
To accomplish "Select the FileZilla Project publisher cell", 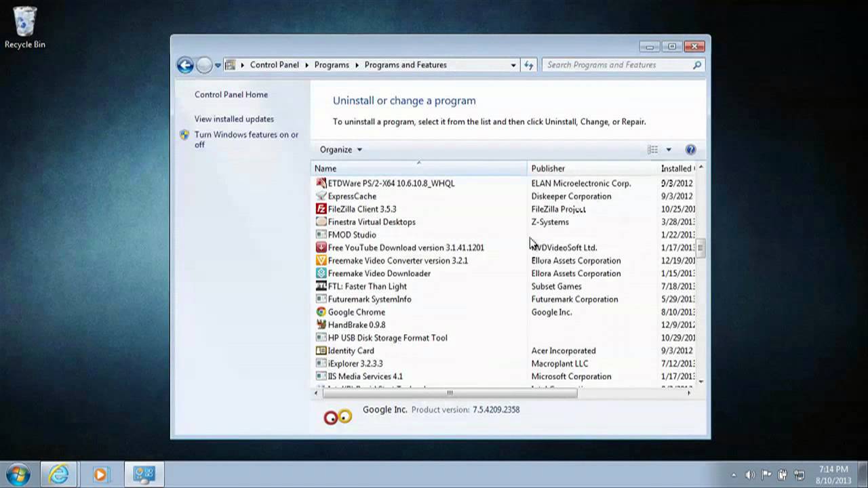I will 559,209.
